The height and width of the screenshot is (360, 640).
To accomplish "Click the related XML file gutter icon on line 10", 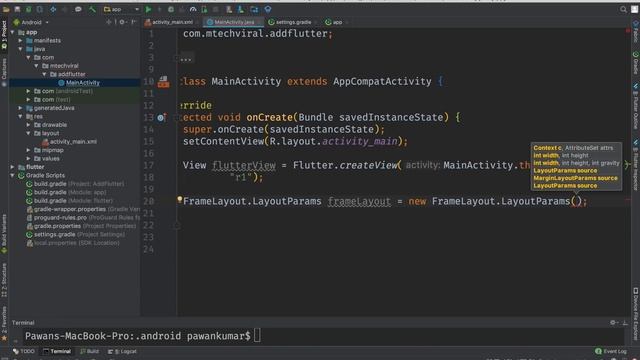I will pyautogui.click(x=163, y=82).
